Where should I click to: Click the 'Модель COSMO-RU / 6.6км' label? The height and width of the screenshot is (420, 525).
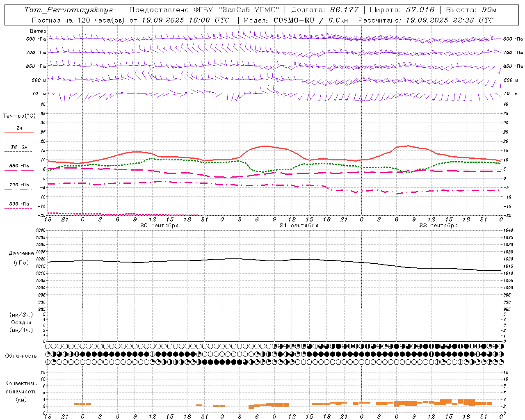[295, 20]
